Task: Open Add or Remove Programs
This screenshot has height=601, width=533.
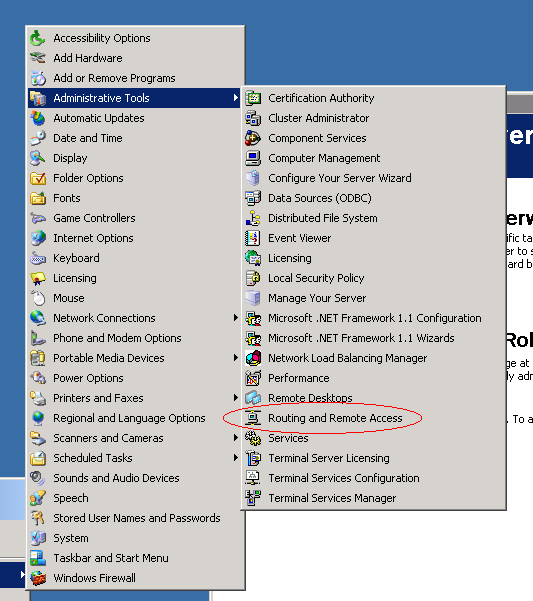Action: point(134,78)
